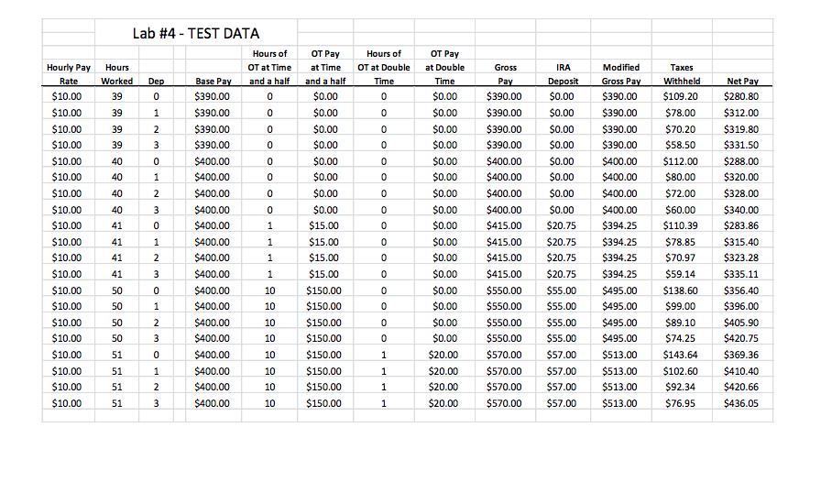Click modified gross $513.00 in the $436.05 row

pos(619,403)
